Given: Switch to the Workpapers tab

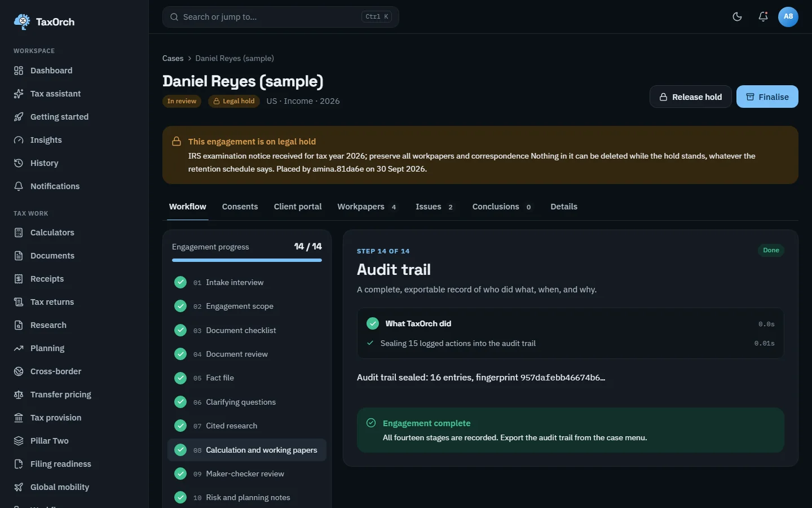Looking at the screenshot, I should pyautogui.click(x=367, y=207).
